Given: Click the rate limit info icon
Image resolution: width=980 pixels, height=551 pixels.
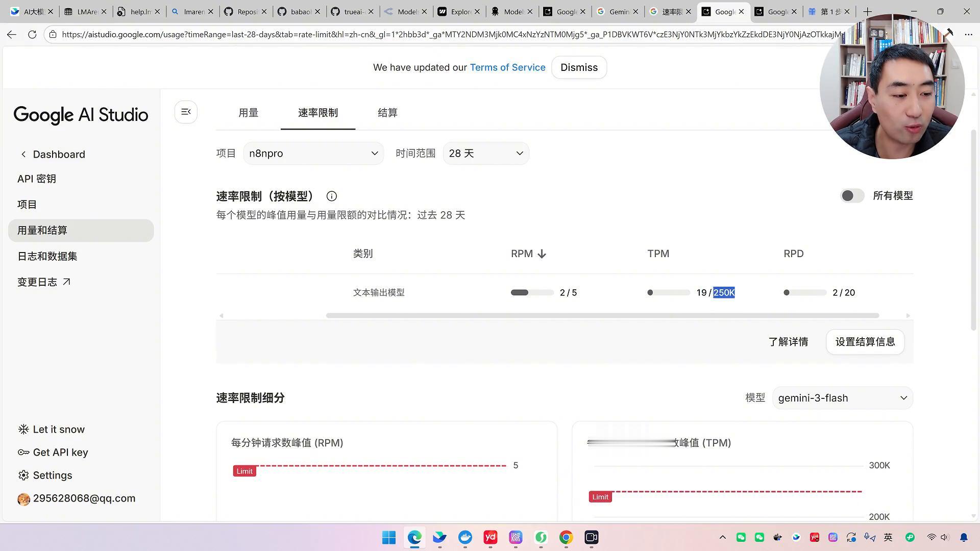Looking at the screenshot, I should [x=332, y=196].
